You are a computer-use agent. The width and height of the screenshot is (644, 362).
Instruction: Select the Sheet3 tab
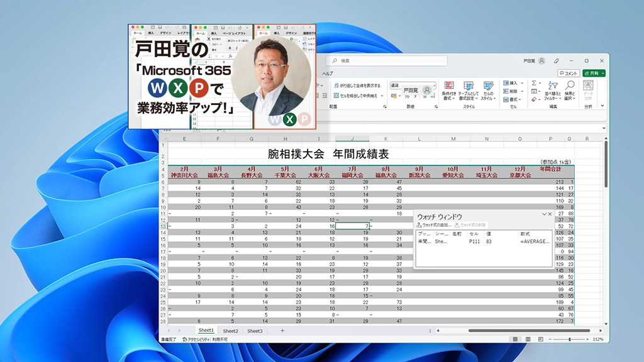[x=255, y=331]
